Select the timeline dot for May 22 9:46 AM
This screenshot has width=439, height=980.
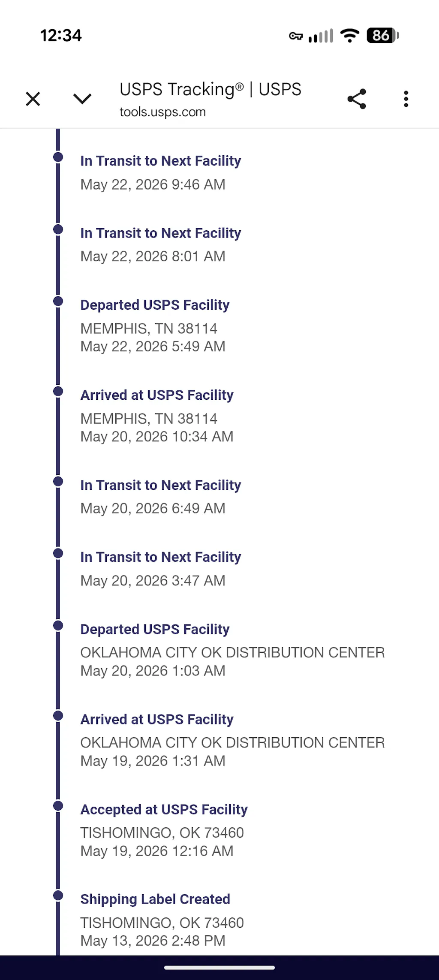tap(58, 157)
